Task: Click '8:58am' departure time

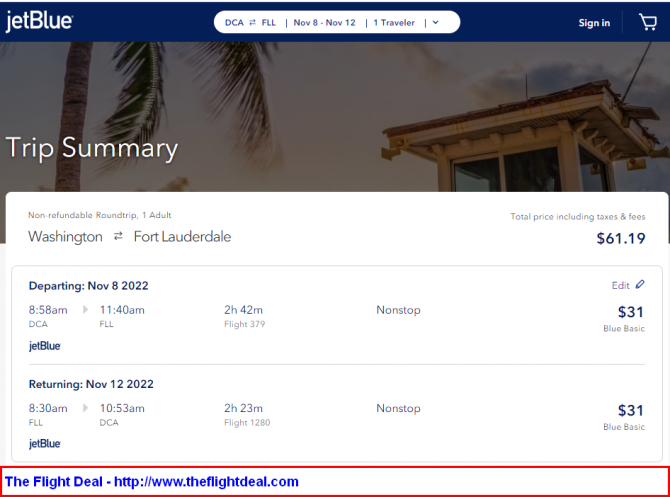Action: [48, 310]
